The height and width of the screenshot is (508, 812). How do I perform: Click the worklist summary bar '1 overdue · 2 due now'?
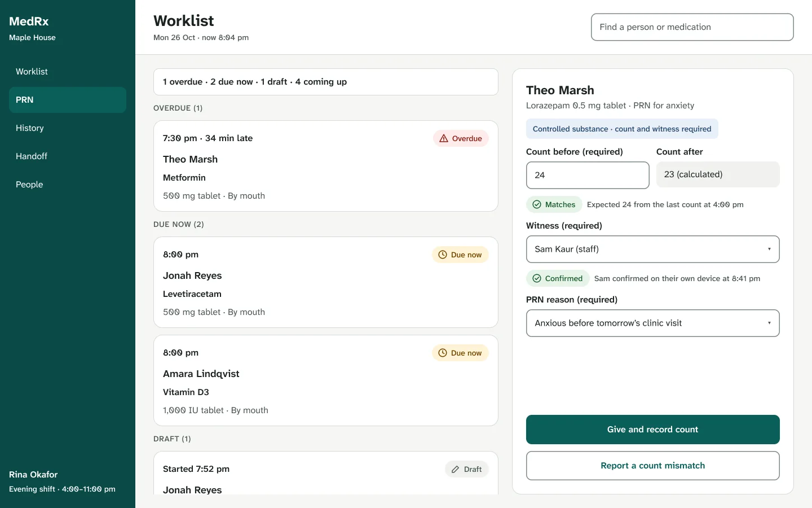(x=326, y=82)
